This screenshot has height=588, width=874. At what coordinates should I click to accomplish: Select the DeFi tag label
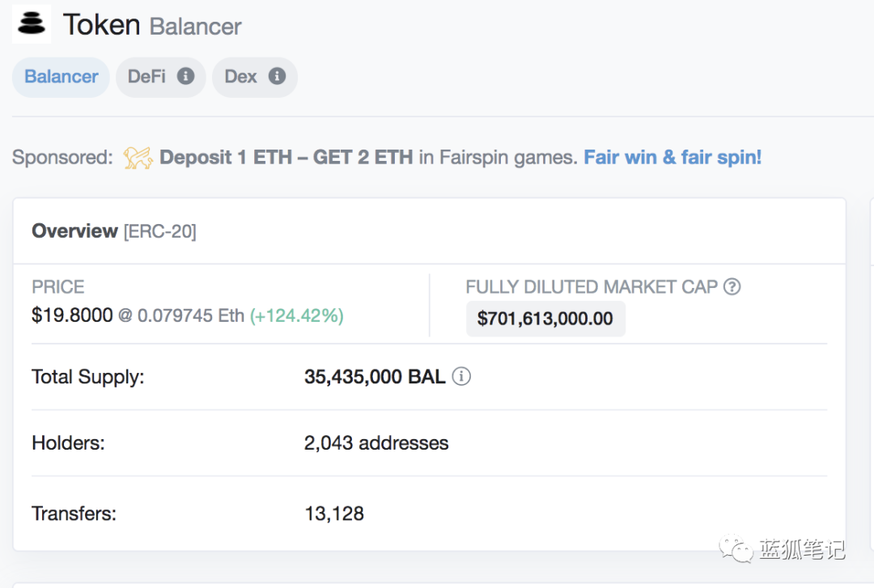coord(146,77)
